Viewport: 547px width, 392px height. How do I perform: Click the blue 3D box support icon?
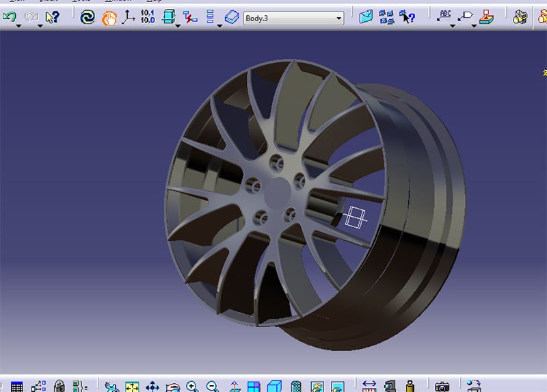pyautogui.click(x=169, y=16)
